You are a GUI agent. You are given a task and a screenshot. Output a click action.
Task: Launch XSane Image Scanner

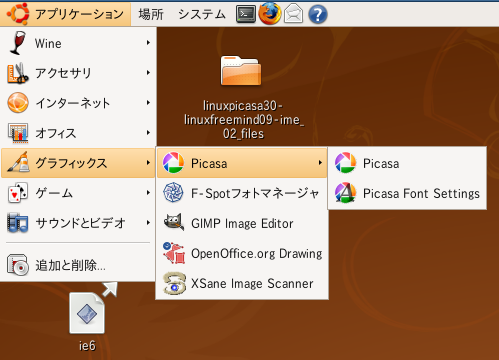(242, 283)
